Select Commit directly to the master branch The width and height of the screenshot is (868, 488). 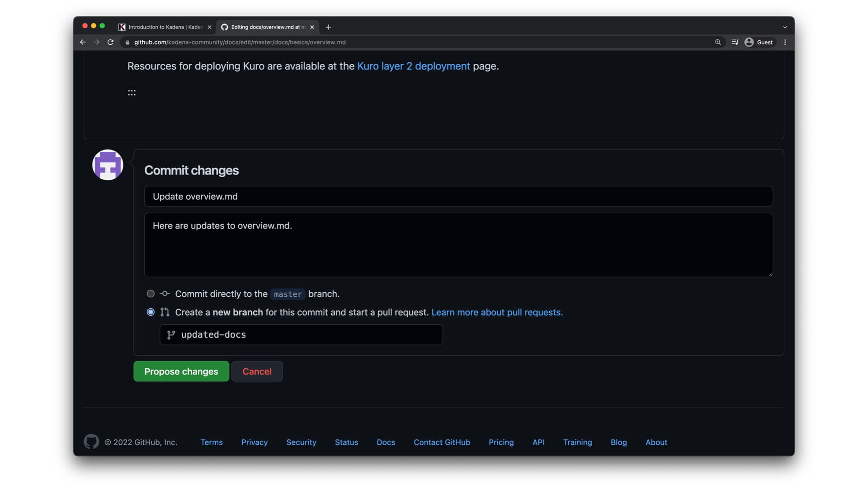tap(151, 294)
